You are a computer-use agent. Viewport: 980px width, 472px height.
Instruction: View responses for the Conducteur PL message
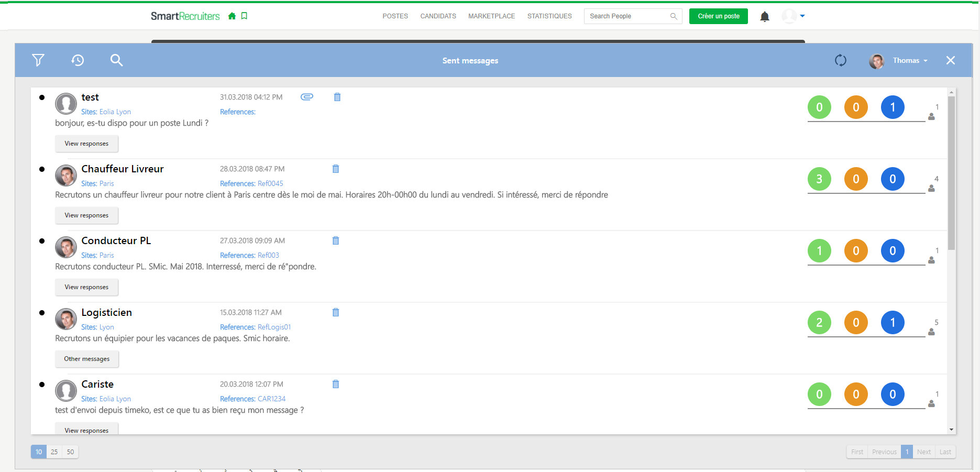86,287
